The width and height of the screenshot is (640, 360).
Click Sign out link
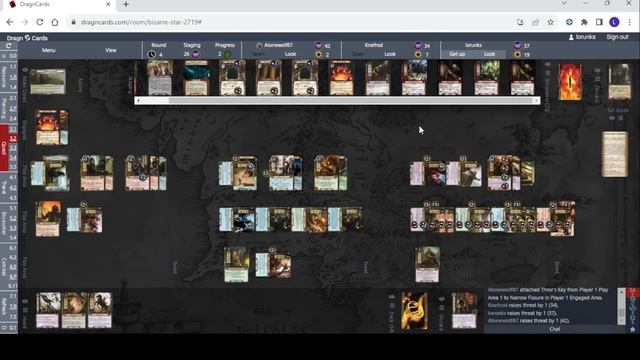pyautogui.click(x=617, y=37)
